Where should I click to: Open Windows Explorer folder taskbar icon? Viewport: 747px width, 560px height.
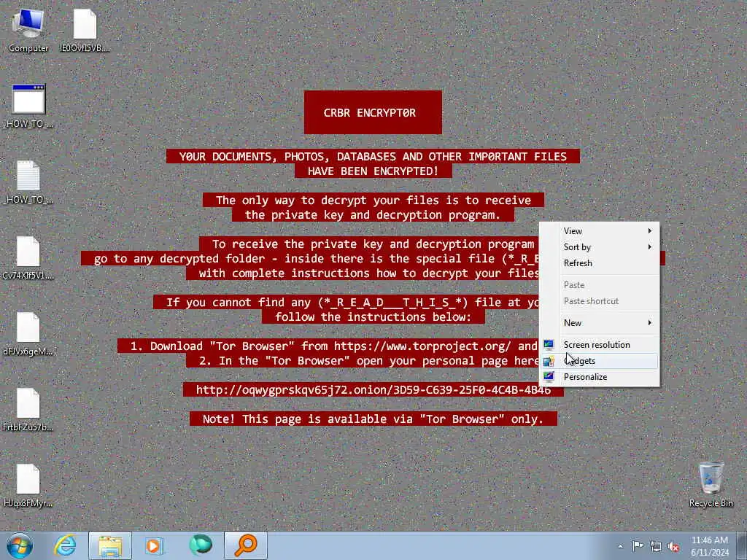coord(110,545)
